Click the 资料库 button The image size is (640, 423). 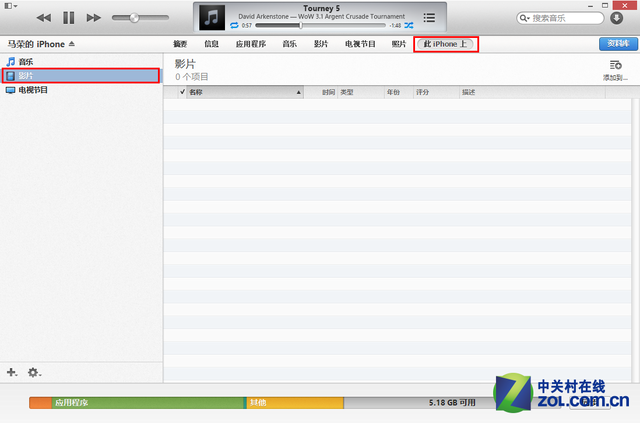[x=618, y=44]
